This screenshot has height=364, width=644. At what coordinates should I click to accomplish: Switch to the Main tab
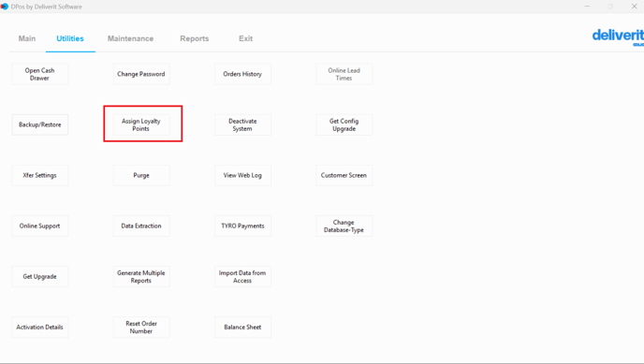(x=27, y=38)
